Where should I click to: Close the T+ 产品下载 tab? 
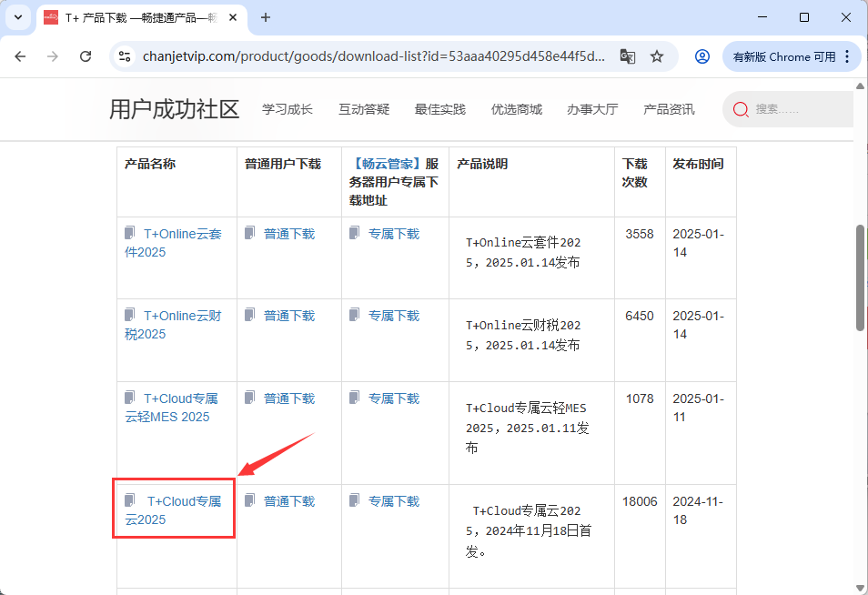pos(233,17)
